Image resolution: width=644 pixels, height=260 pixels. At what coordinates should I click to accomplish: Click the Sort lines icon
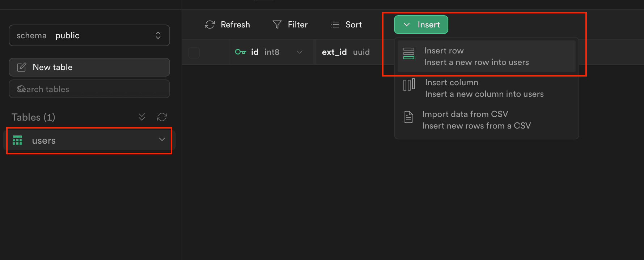point(335,25)
